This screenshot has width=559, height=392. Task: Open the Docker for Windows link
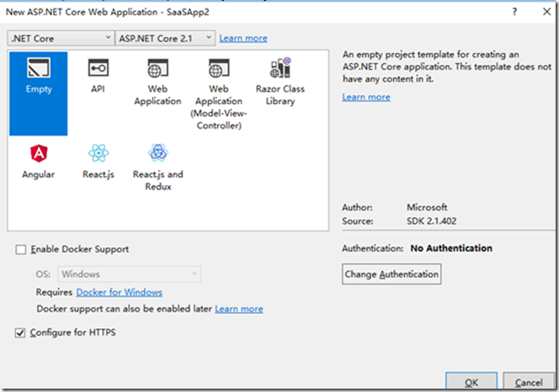click(119, 292)
